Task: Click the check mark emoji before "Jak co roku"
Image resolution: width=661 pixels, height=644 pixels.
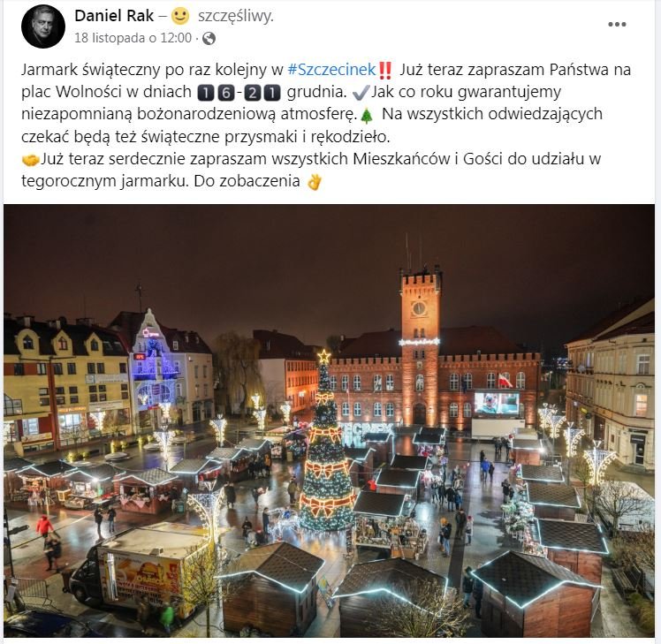Action: click(x=361, y=92)
